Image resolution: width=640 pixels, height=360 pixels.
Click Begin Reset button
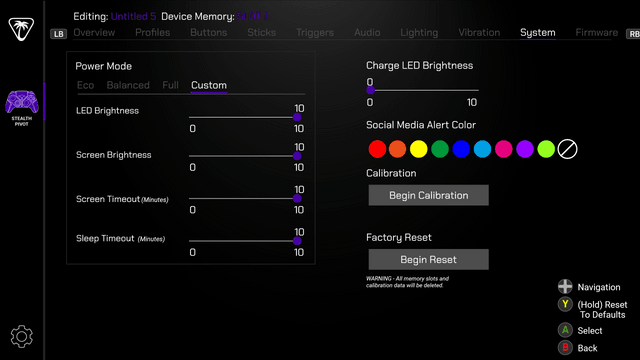point(429,260)
